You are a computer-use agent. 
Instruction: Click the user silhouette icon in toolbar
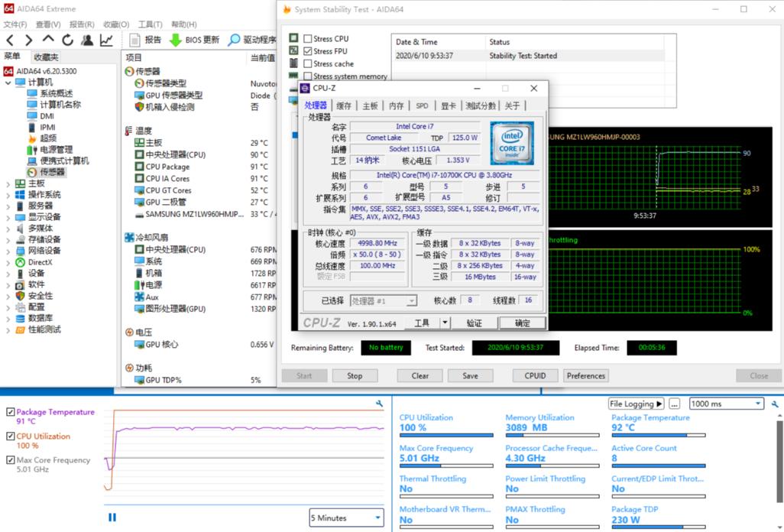coord(86,39)
